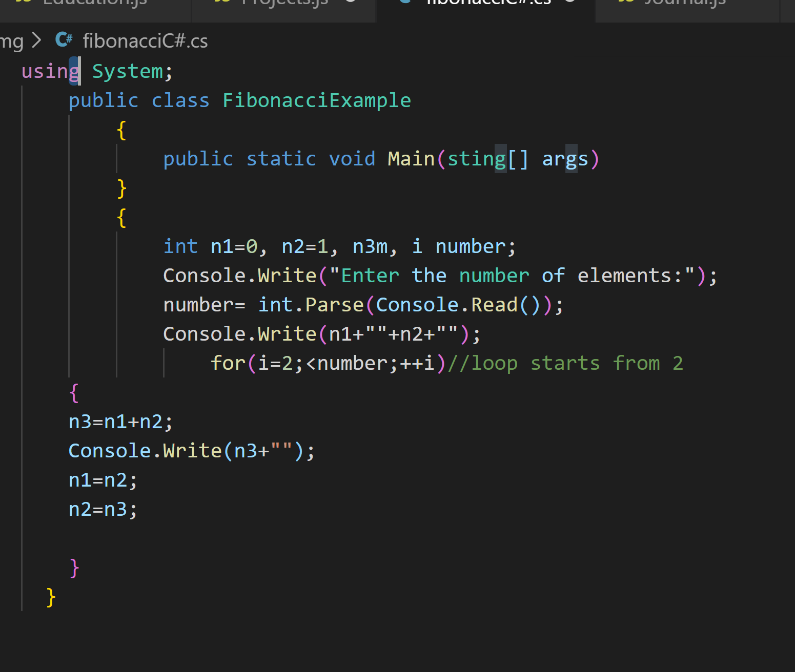Switch to the Journal.js tab
The height and width of the screenshot is (672, 795).
(685, 3)
